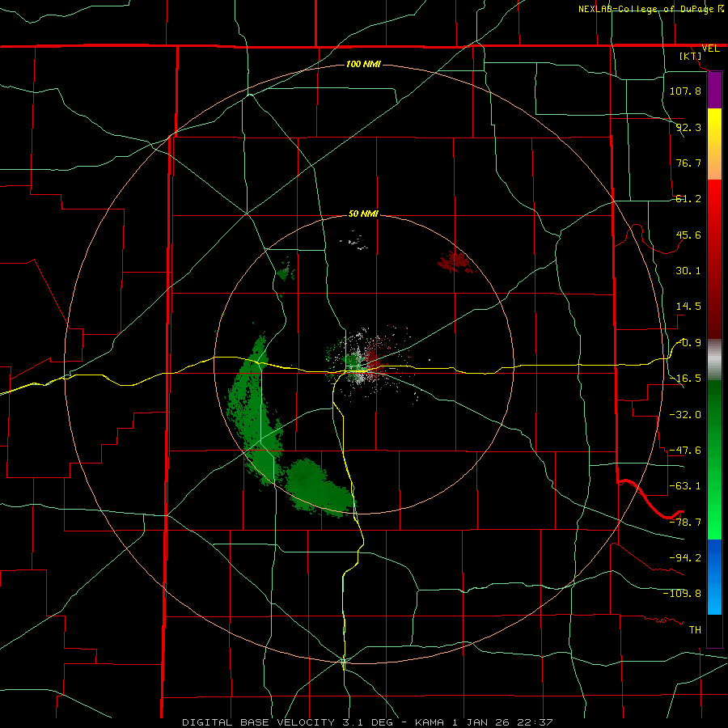Click the -94.2 velocity scale value
The height and width of the screenshot is (728, 728).
pyautogui.click(x=685, y=558)
